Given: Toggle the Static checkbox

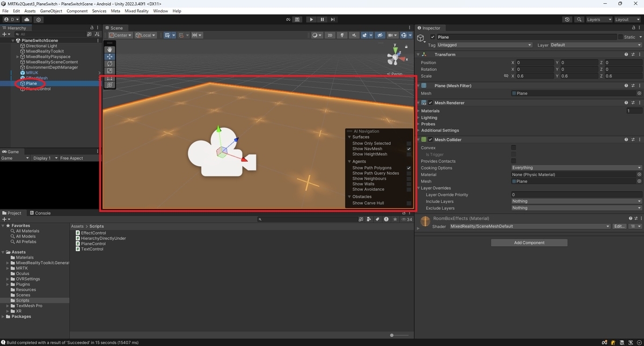Looking at the screenshot, I should (x=620, y=37).
